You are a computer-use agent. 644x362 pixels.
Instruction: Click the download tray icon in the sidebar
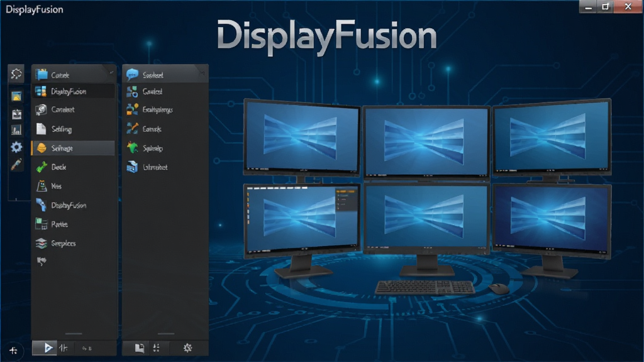[x=16, y=114]
